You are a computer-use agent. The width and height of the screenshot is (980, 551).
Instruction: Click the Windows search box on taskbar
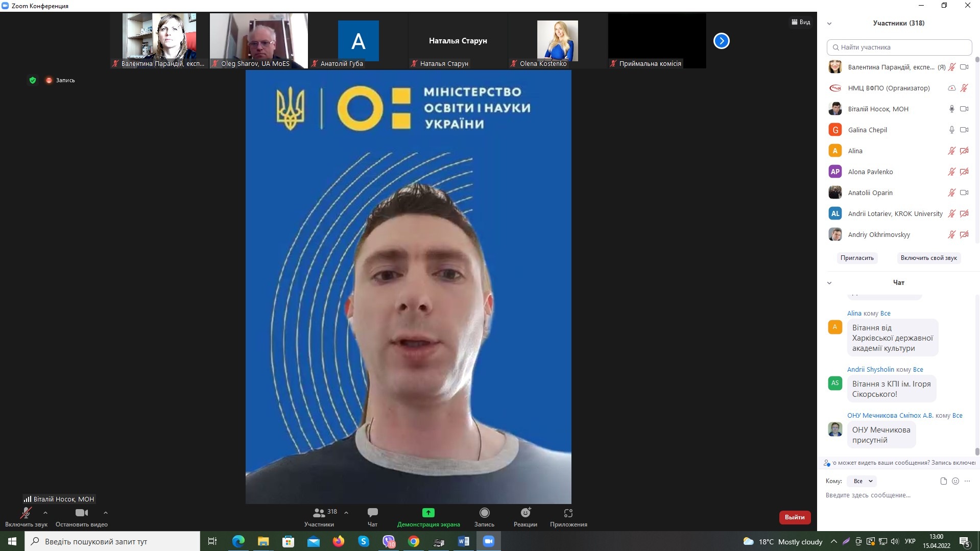(112, 541)
